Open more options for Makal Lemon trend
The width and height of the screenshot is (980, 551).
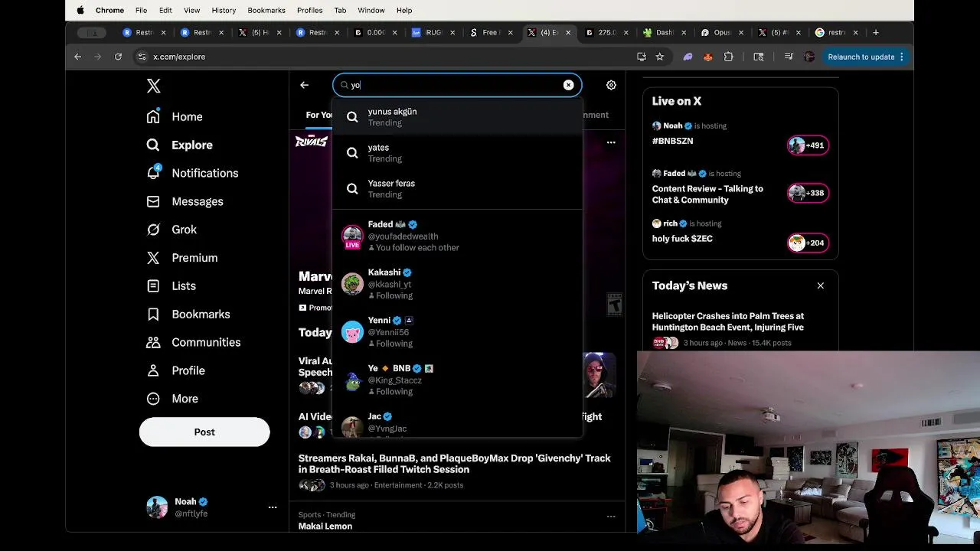611,517
